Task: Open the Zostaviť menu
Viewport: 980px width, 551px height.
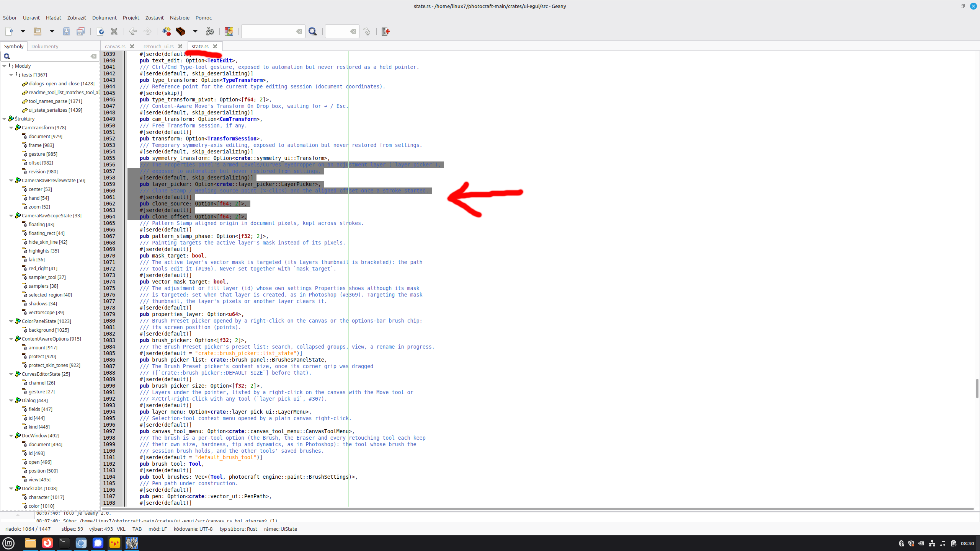Action: point(155,18)
